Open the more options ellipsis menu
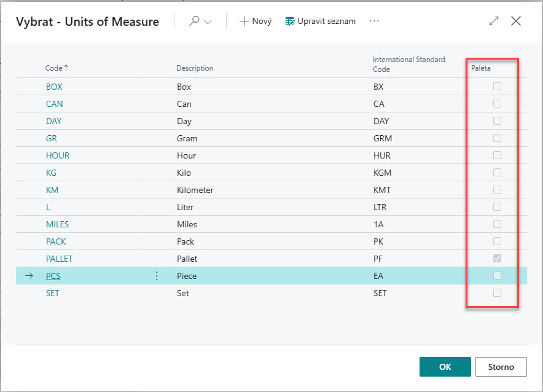 375,21
